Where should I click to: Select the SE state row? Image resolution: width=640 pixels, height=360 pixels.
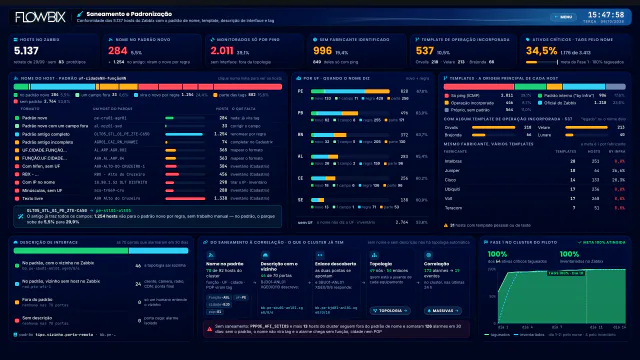pos(362,203)
